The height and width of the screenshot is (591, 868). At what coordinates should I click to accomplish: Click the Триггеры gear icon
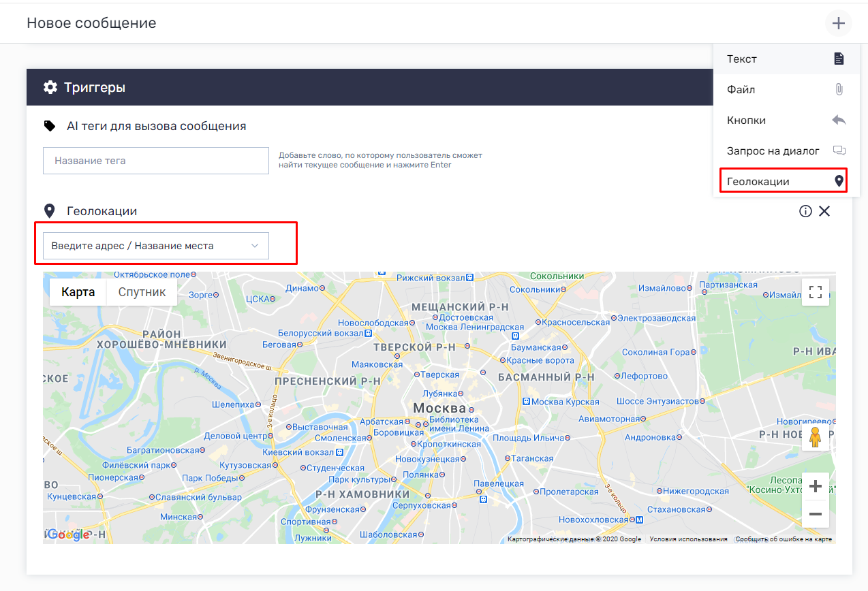[50, 87]
